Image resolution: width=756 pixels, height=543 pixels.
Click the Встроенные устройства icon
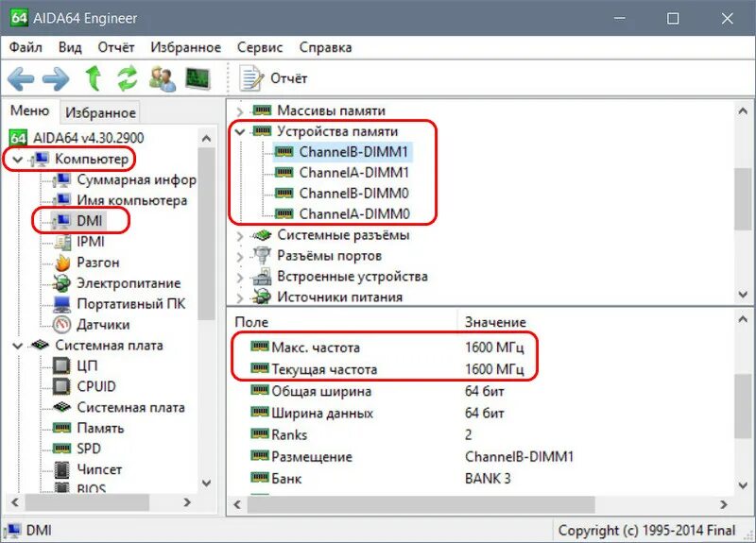click(x=263, y=276)
